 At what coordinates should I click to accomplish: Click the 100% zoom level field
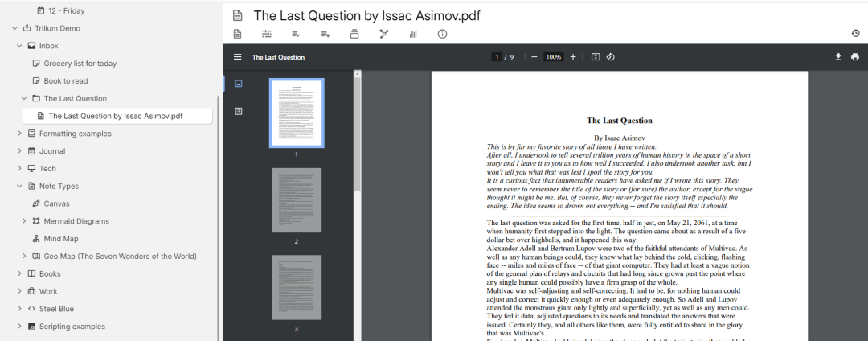tap(553, 57)
